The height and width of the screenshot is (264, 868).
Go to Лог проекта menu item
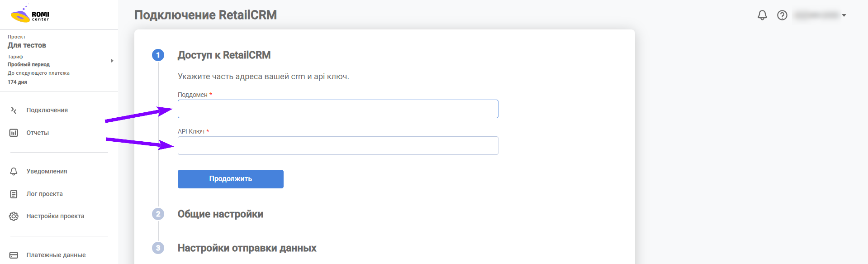pos(44,194)
